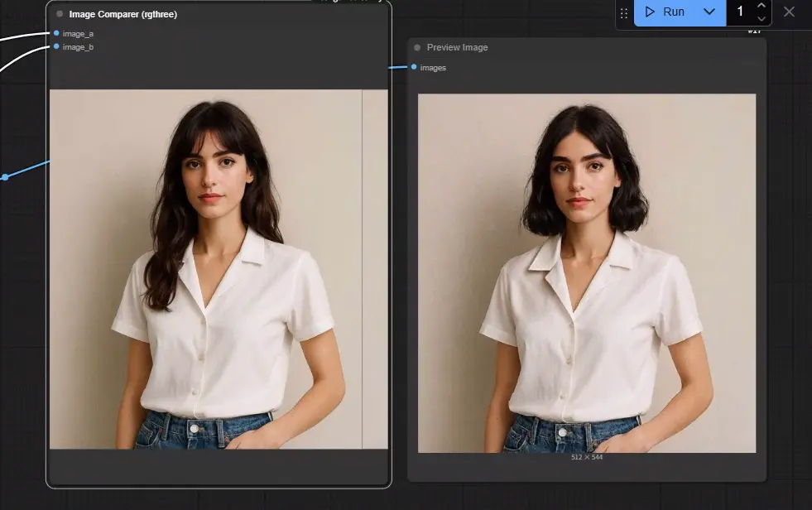This screenshot has width=812, height=510.
Task: Click the vertical comparison divider line
Action: tap(362, 269)
